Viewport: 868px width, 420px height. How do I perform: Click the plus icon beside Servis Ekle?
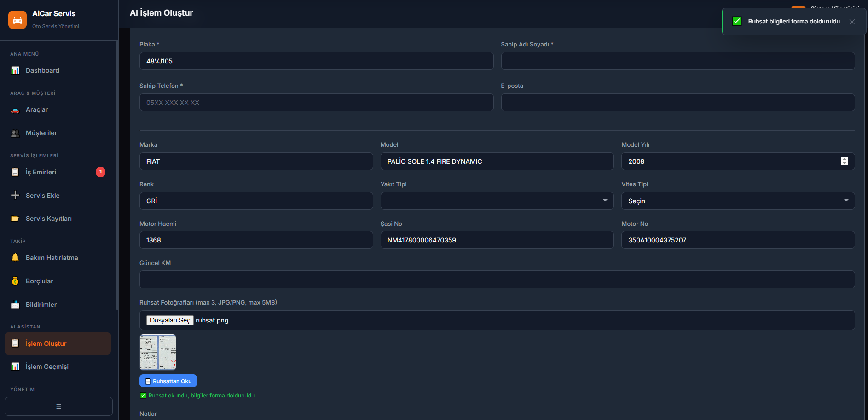15,195
